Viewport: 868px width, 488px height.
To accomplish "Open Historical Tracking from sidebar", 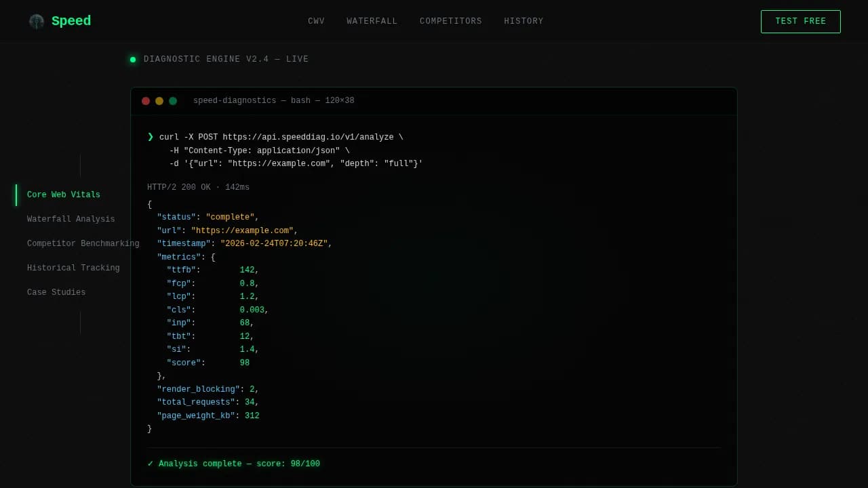I will click(x=73, y=268).
